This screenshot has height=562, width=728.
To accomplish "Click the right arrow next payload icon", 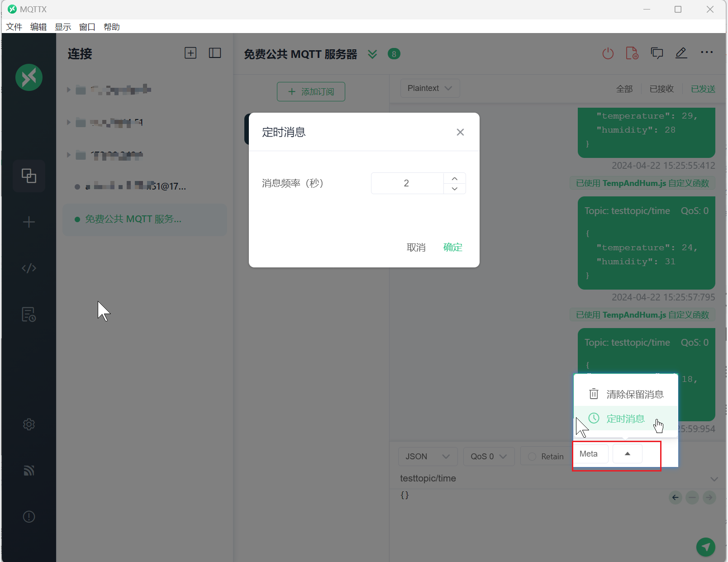I will 709,498.
